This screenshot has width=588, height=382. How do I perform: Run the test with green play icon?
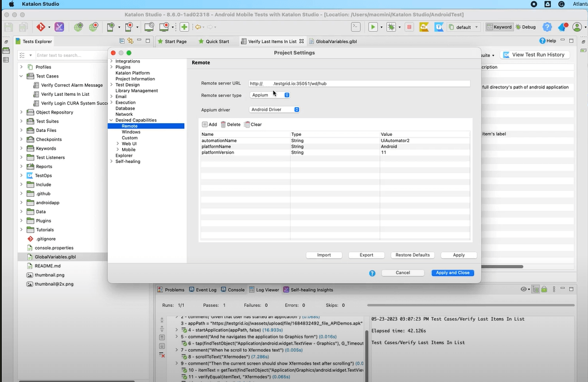click(373, 27)
